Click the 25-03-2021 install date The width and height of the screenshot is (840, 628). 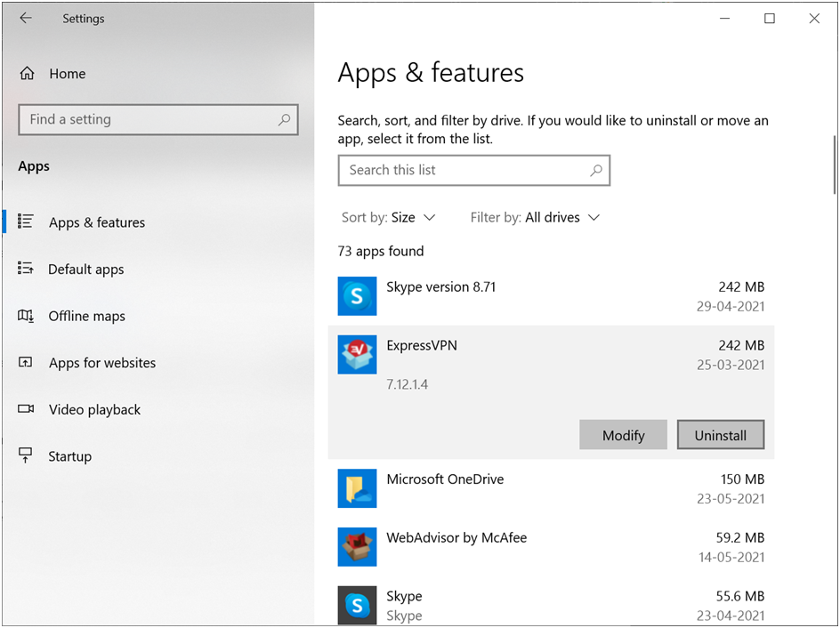(x=731, y=365)
